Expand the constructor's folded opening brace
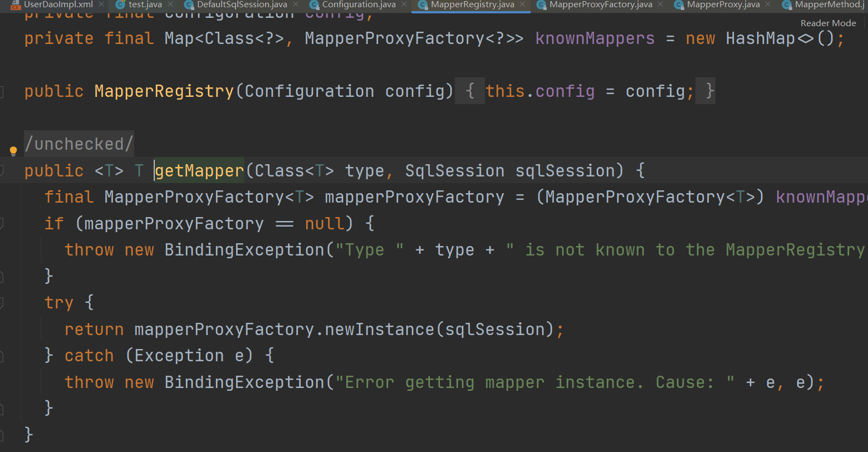Screen dimensions: 868x452 [x=470, y=91]
